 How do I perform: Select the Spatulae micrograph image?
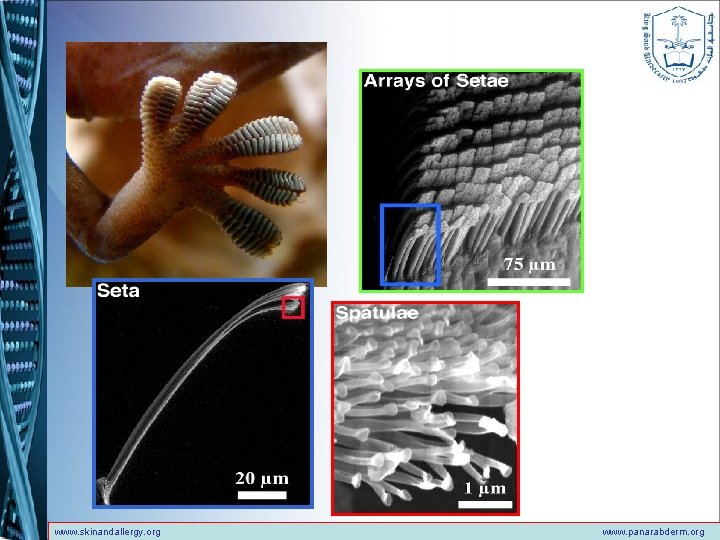(425, 408)
